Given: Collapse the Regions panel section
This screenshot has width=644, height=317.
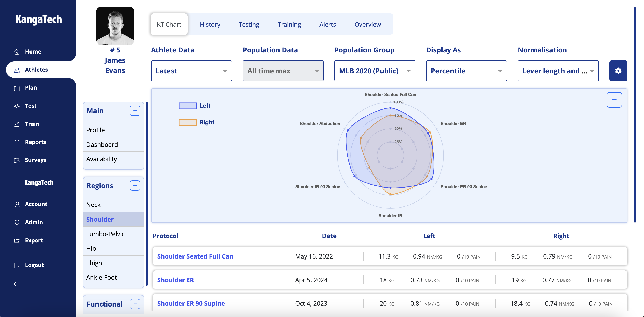Looking at the screenshot, I should pos(135,186).
